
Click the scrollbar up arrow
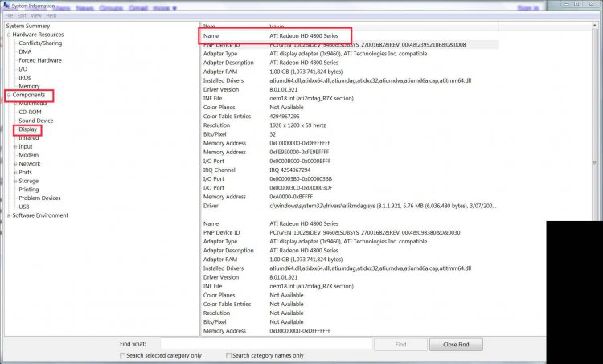[595, 27]
